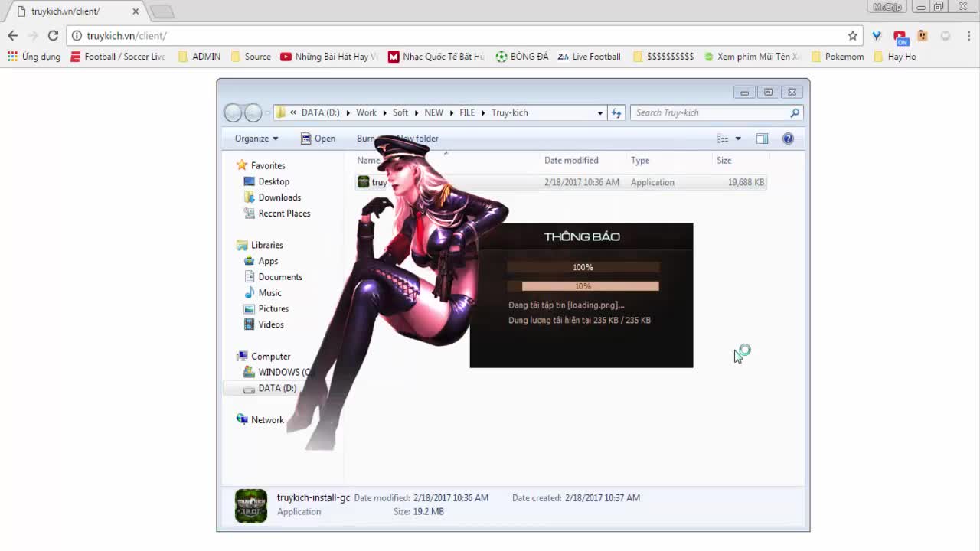980x551 pixels.
Task: Click Explorer's forward navigation button
Action: click(x=253, y=113)
